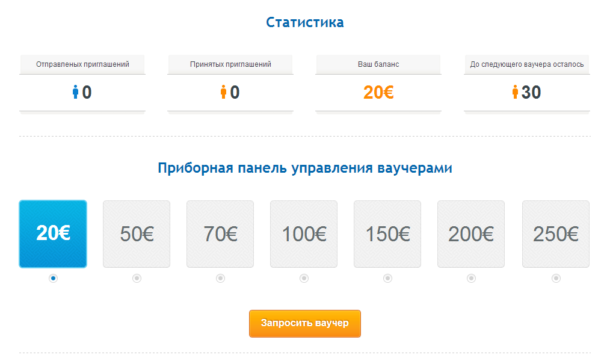Click blue person icon under sent invitations
Viewport: 607px width, 364px height.
point(75,92)
